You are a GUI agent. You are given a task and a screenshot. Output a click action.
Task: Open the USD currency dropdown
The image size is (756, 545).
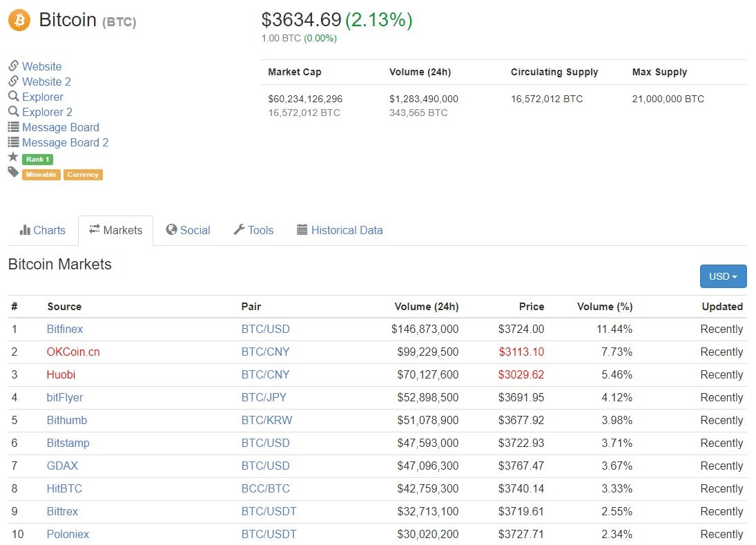[724, 276]
